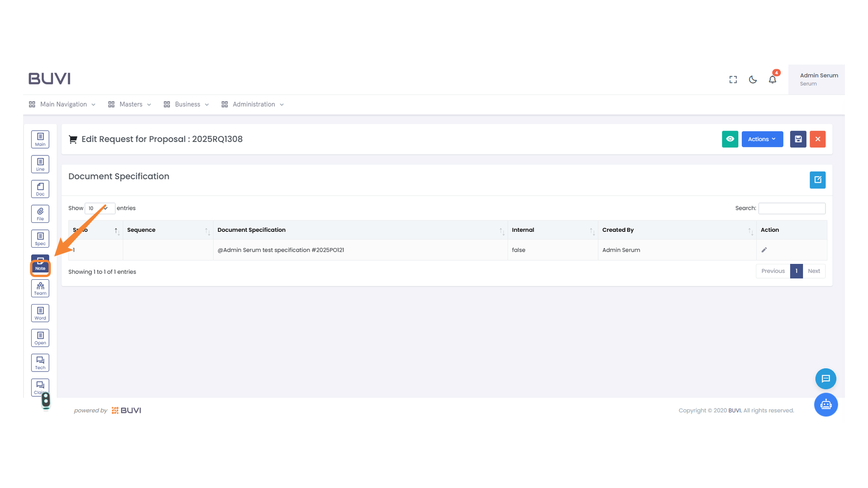Open the Tech sidebar section
The width and height of the screenshot is (868, 488).
click(40, 363)
